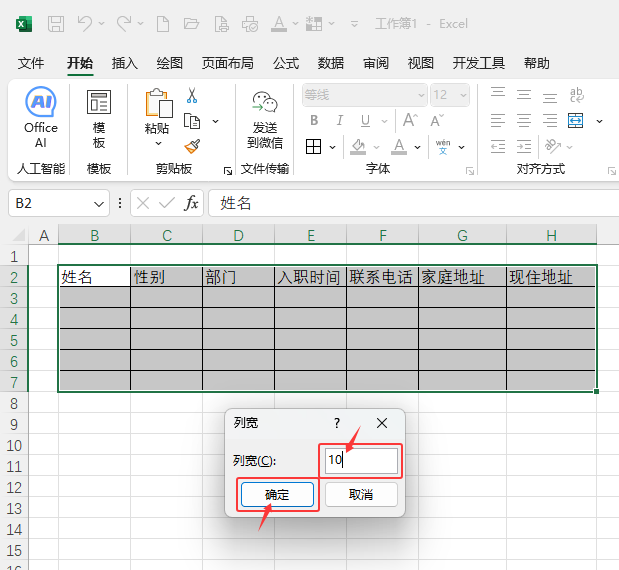This screenshot has width=619, height=570.
Task: Click the Merge and Center icon
Action: click(575, 120)
